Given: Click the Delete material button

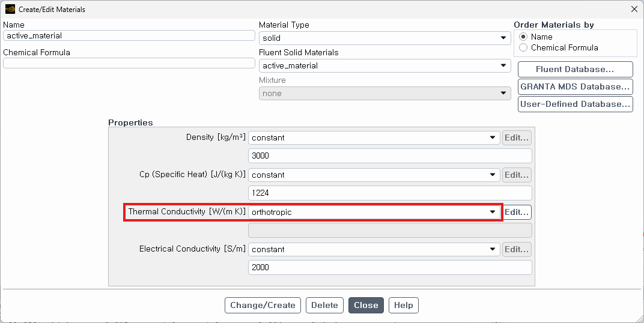Looking at the screenshot, I should point(324,305).
